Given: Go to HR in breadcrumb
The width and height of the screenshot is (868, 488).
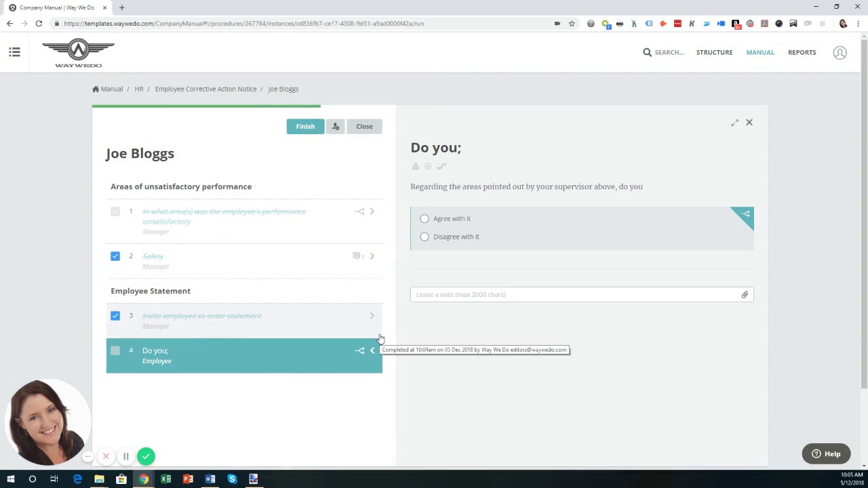Looking at the screenshot, I should (139, 89).
